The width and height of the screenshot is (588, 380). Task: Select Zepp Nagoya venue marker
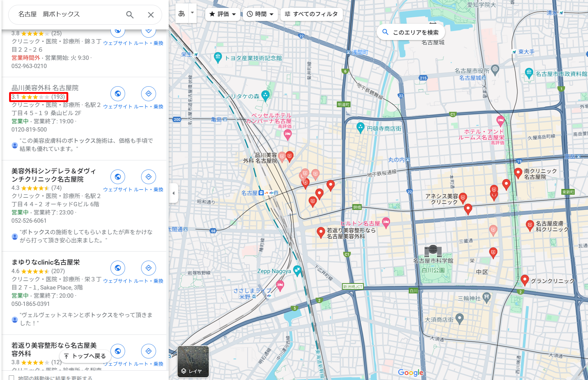point(297,271)
